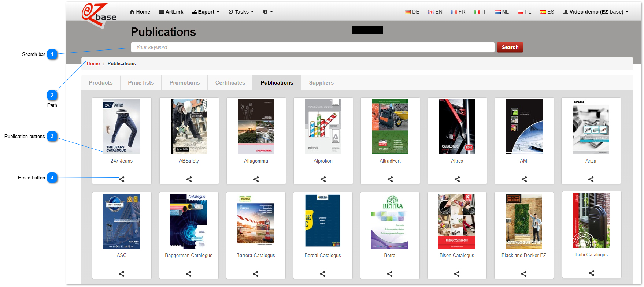Open the Altrex catalogus cover
The width and height of the screenshot is (644, 287).
pyautogui.click(x=457, y=127)
